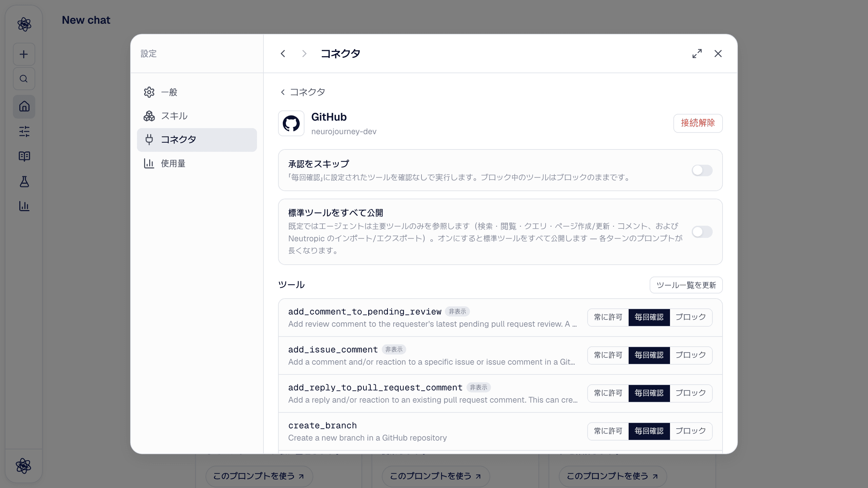
Task: Select 毎回確認 for add_issue_comment
Action: tap(649, 355)
